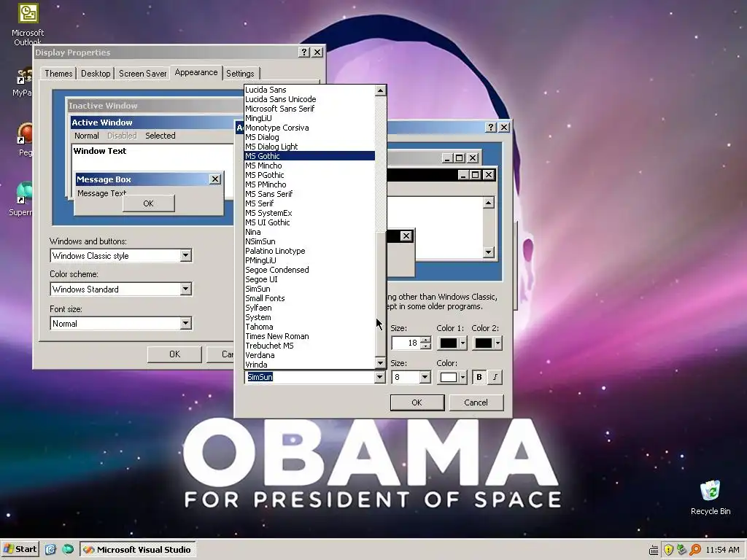This screenshot has height=560, width=747.
Task: Open the Color 2 swatch picker
Action: [487, 343]
